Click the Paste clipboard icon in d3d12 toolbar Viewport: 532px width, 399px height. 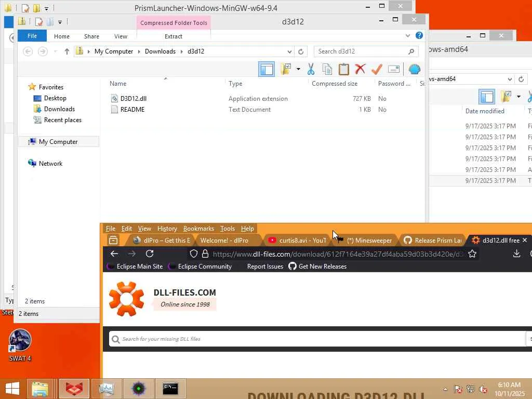tap(344, 69)
